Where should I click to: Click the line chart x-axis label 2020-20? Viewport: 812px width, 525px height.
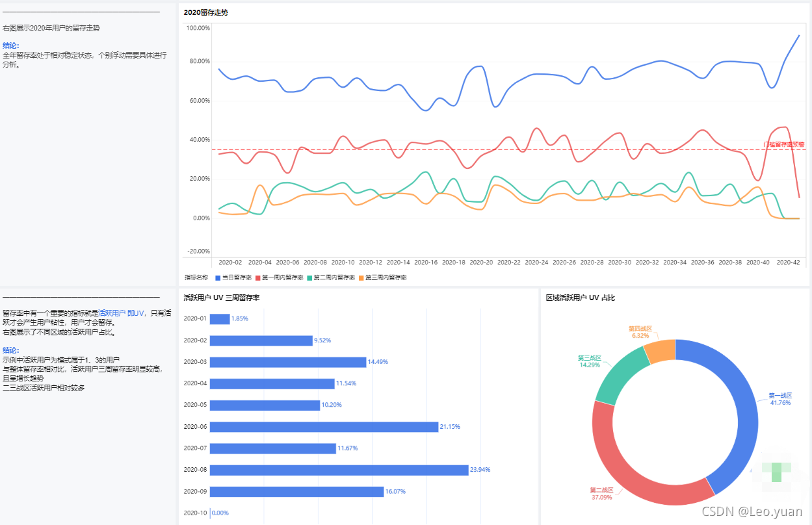[x=481, y=262]
